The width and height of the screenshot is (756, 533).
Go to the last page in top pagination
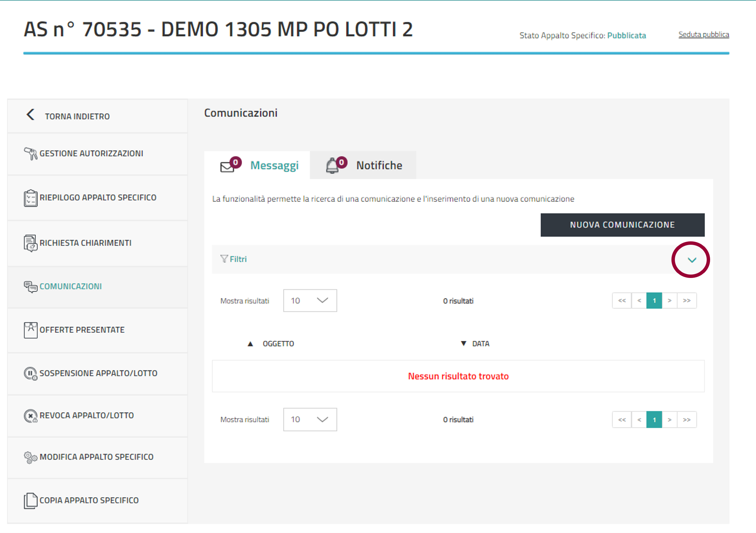click(686, 301)
